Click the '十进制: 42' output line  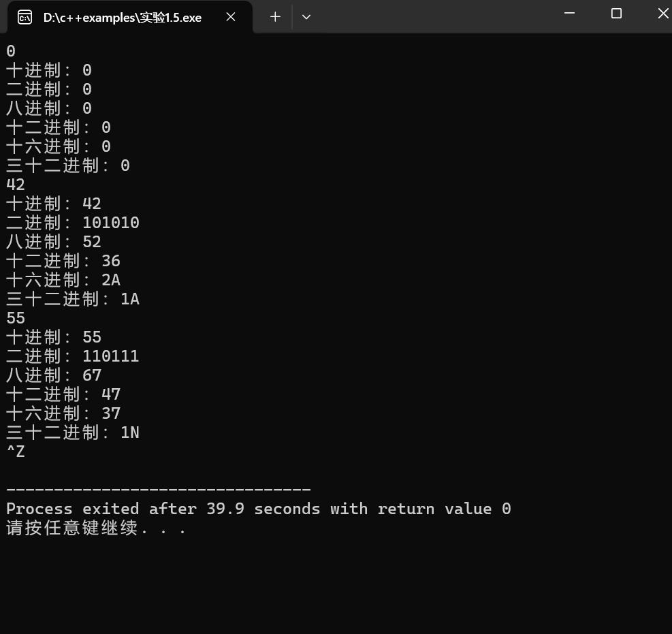(54, 204)
